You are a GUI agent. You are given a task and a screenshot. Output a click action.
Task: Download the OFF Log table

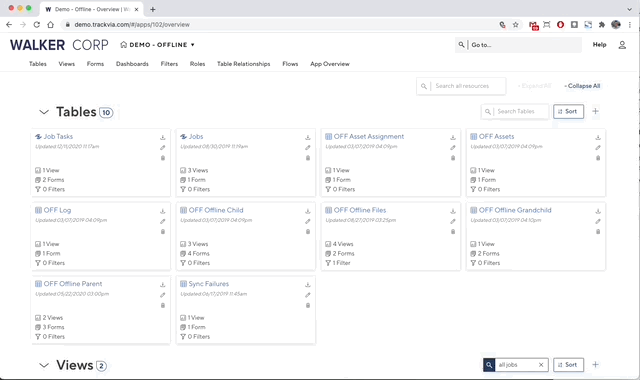coord(162,211)
